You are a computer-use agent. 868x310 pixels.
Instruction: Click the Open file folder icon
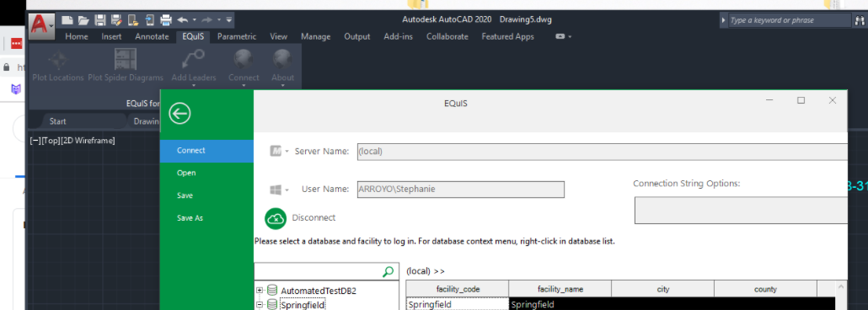[x=83, y=20]
